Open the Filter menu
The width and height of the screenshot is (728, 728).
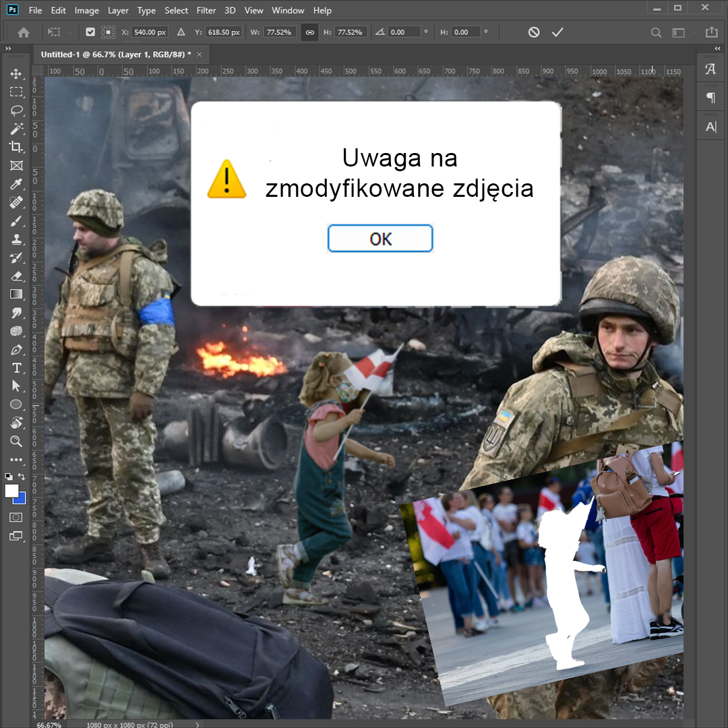(x=206, y=10)
